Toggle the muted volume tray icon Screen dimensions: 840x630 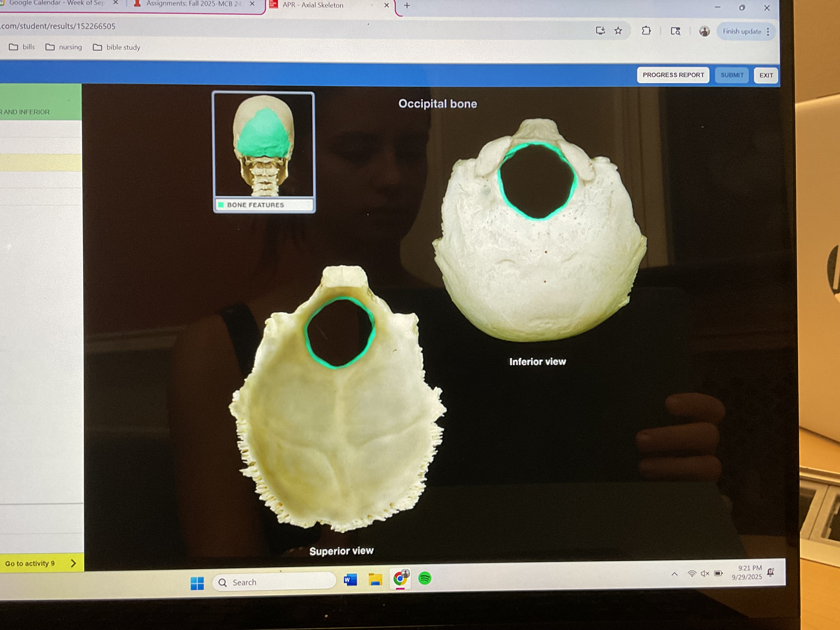tap(705, 573)
